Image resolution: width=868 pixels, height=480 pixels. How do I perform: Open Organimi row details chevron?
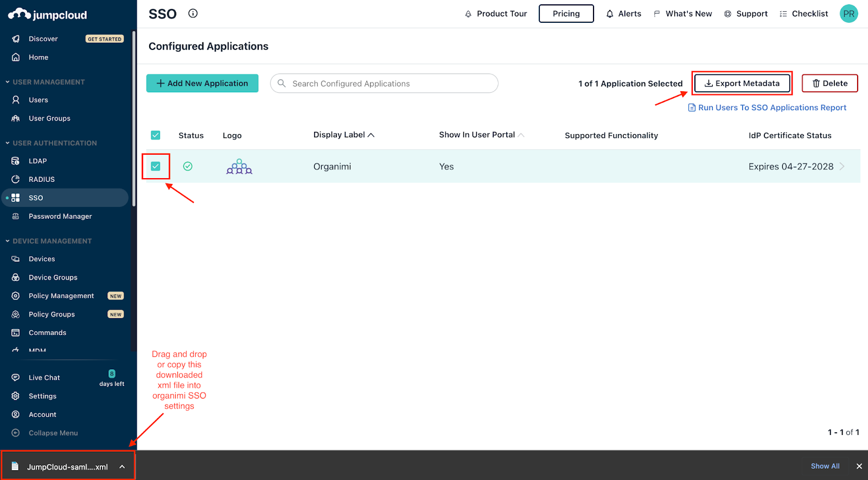point(842,166)
